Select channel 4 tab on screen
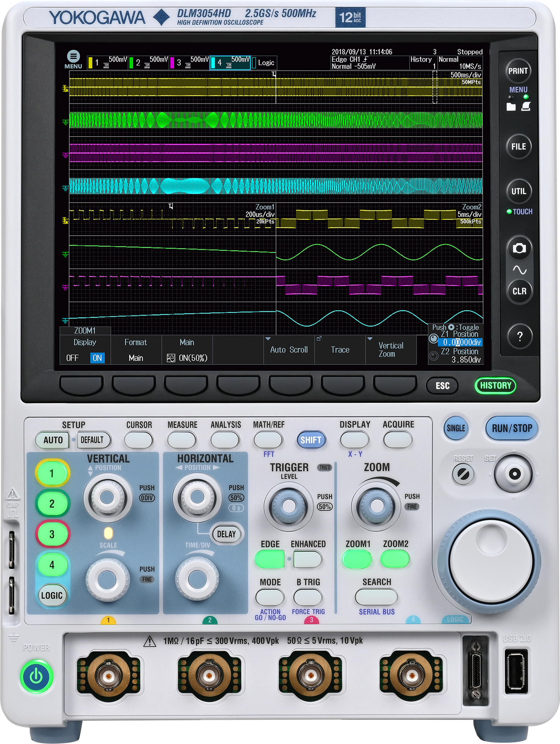 230,62
